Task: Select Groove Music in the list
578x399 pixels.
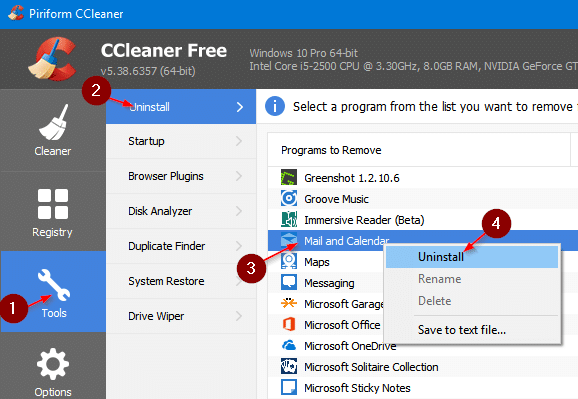Action: point(423,199)
